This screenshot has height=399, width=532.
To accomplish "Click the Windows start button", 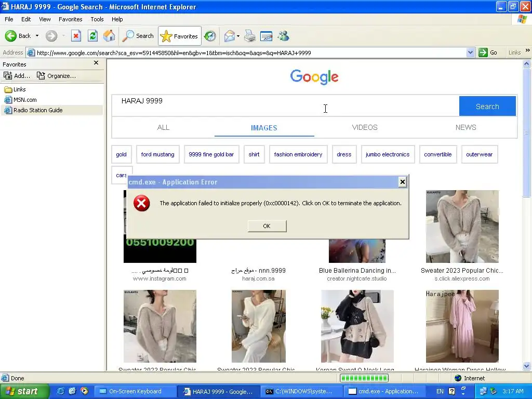I will click(x=24, y=391).
